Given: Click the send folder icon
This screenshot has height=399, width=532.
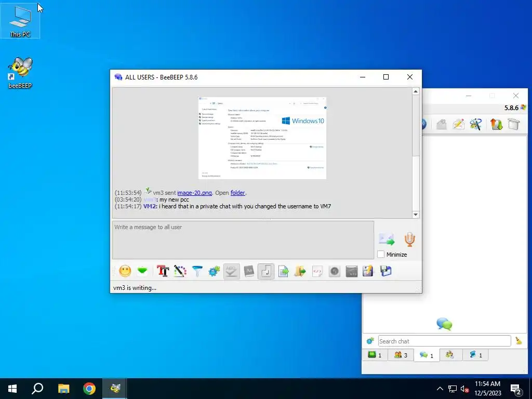Looking at the screenshot, I should (x=300, y=271).
